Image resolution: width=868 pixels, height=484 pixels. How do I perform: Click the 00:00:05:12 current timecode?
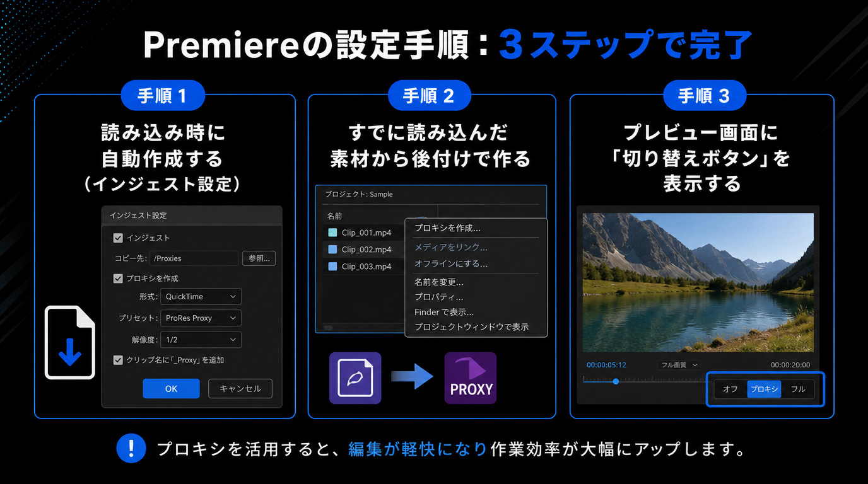pyautogui.click(x=606, y=365)
